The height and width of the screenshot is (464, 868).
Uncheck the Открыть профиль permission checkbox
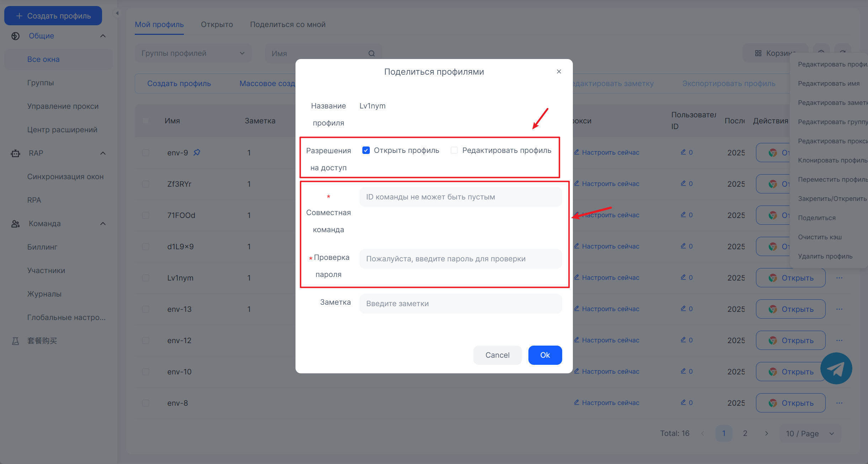[366, 150]
